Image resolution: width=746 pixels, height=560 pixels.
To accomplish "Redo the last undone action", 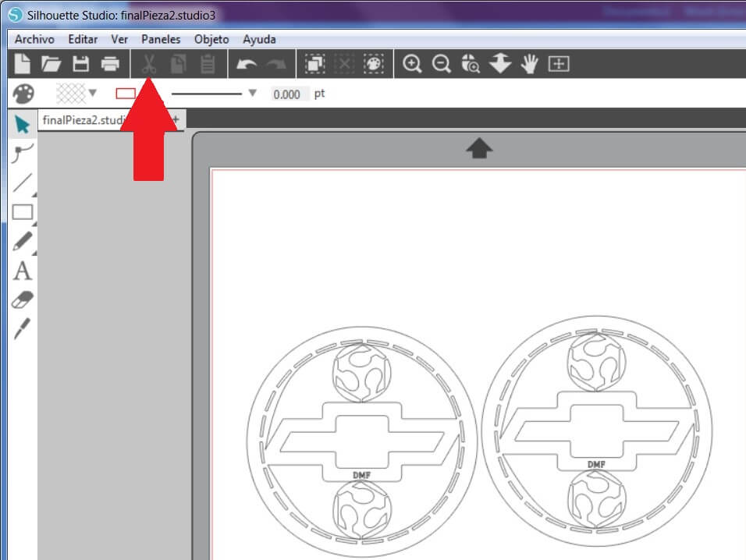I will (276, 64).
